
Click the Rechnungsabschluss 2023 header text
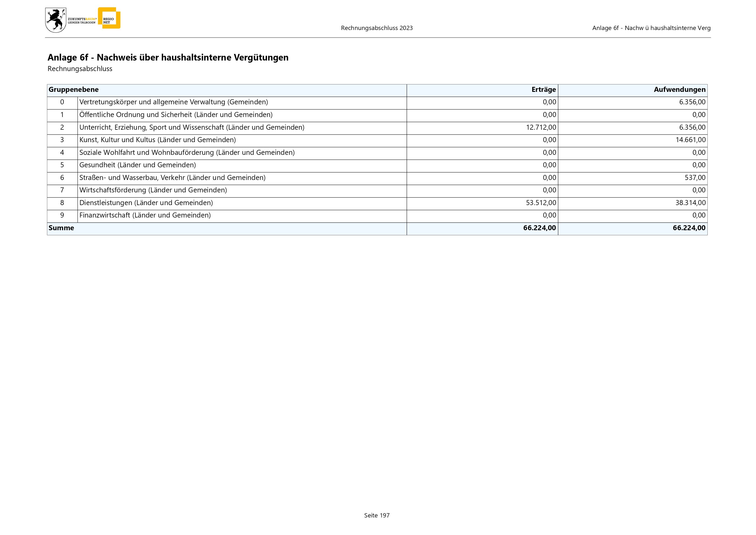coord(377,28)
